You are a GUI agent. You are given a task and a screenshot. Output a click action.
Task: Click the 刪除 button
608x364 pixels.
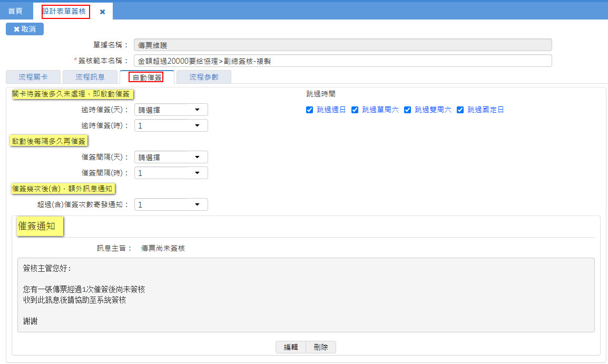tap(321, 347)
